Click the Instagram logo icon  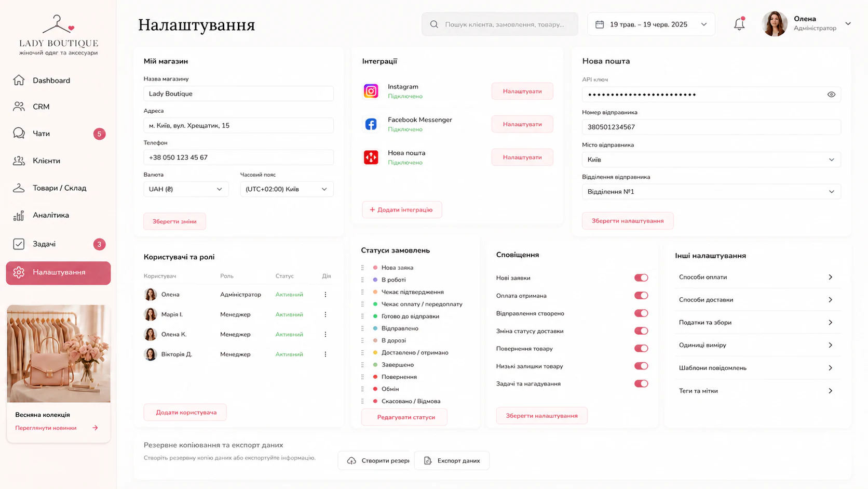pyautogui.click(x=371, y=91)
